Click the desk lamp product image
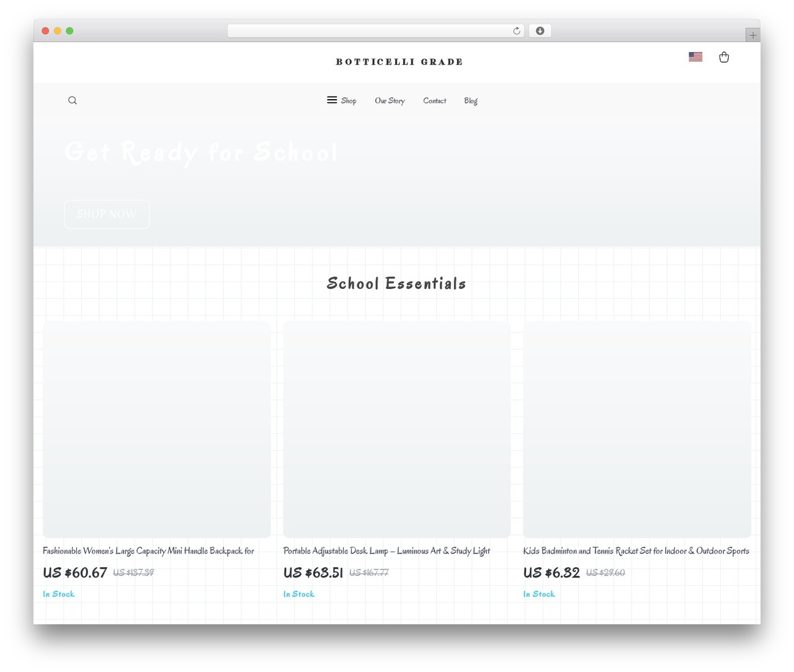 tap(397, 429)
